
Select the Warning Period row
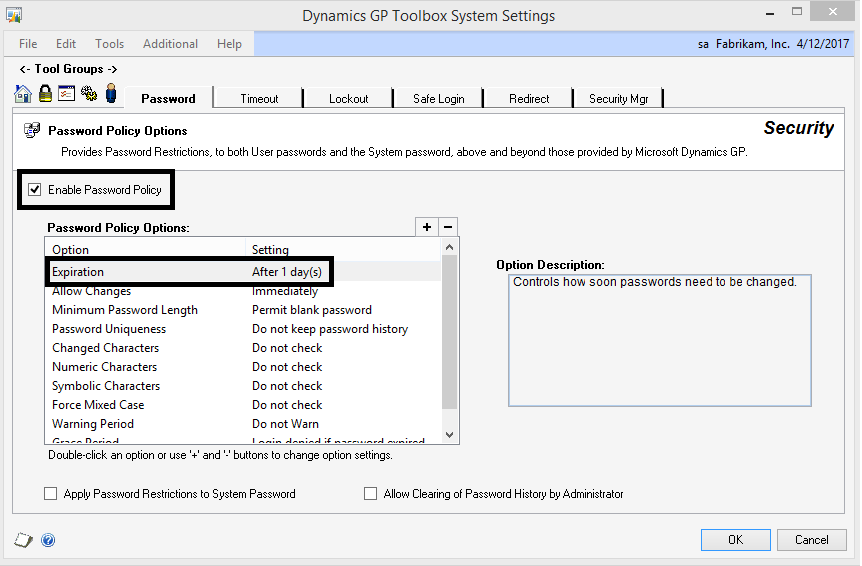point(243,424)
